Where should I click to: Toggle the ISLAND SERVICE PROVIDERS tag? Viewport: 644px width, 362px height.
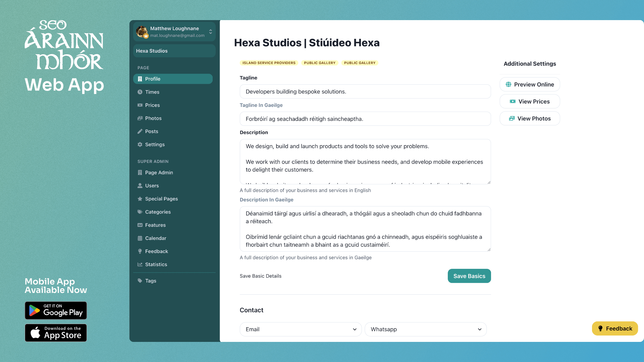[269, 62]
